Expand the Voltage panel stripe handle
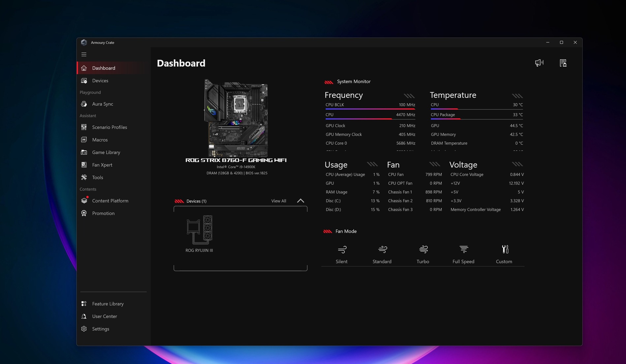 point(517,164)
